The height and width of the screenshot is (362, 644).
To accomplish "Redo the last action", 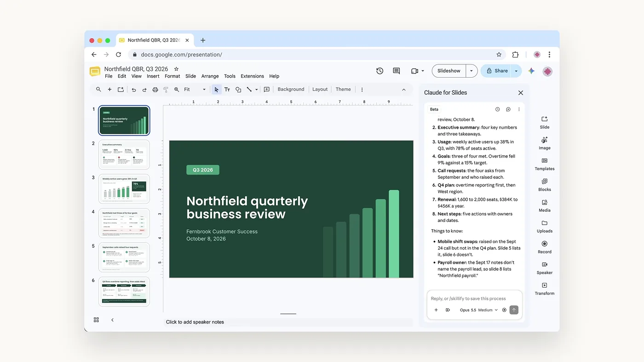I will [x=144, y=90].
